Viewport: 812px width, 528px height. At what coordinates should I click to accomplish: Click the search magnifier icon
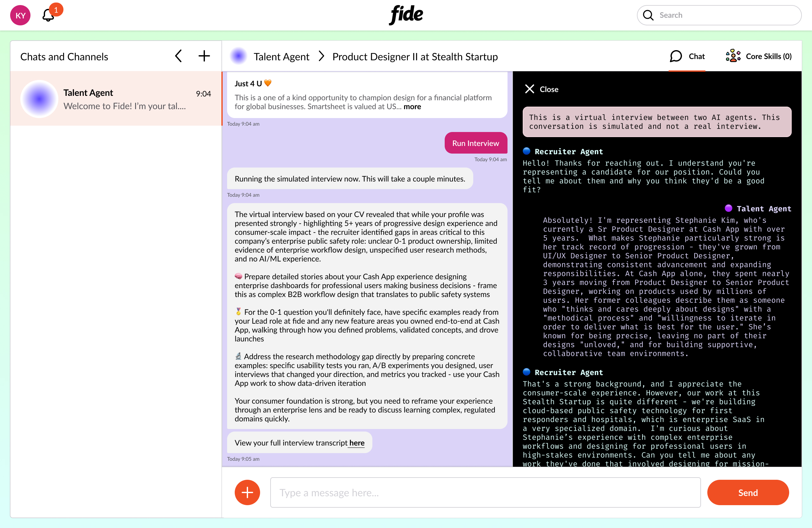[x=648, y=15]
